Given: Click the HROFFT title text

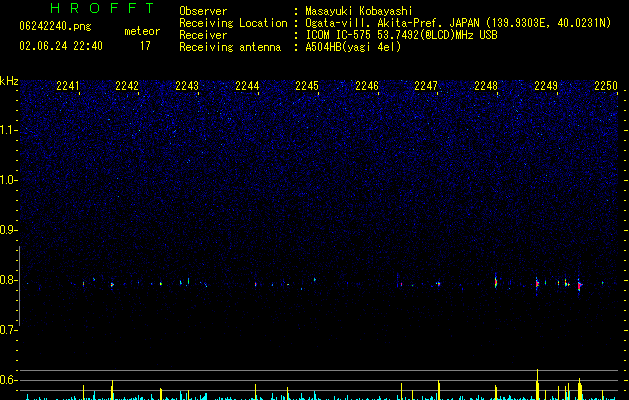Looking at the screenshot, I should pos(102,8).
